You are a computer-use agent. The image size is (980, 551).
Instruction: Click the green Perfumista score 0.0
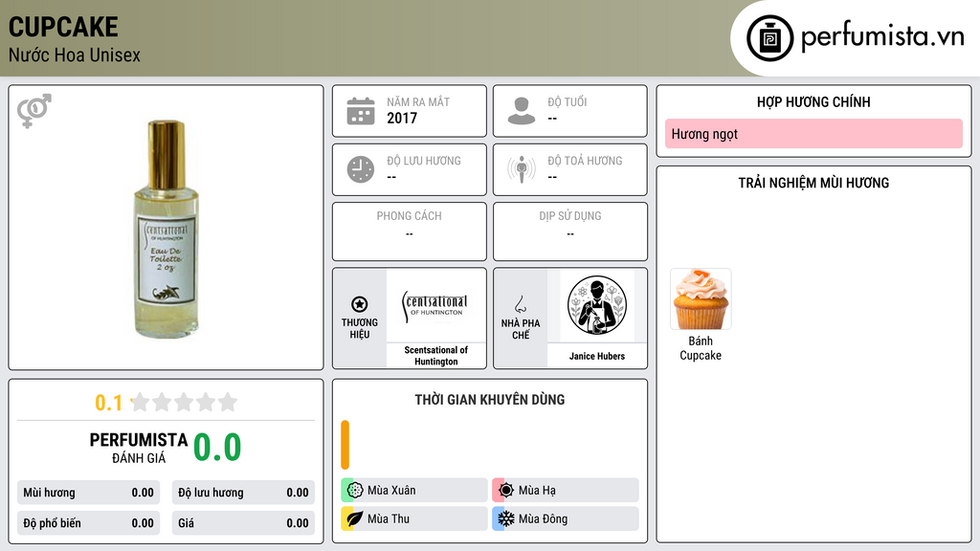coord(217,448)
